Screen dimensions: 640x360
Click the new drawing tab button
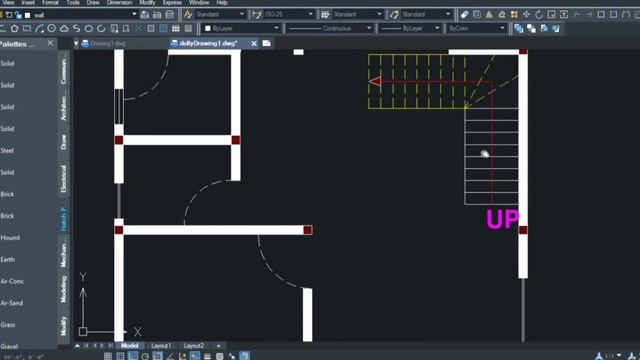pyautogui.click(x=267, y=43)
